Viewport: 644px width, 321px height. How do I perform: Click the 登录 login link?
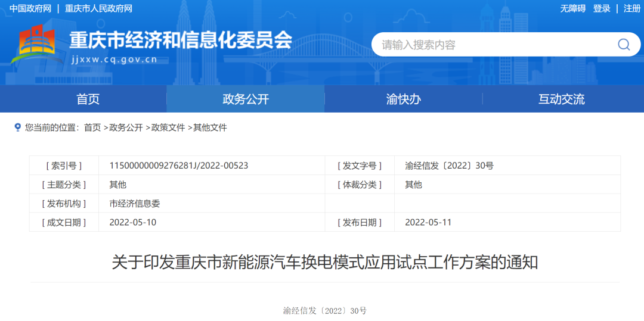602,8
